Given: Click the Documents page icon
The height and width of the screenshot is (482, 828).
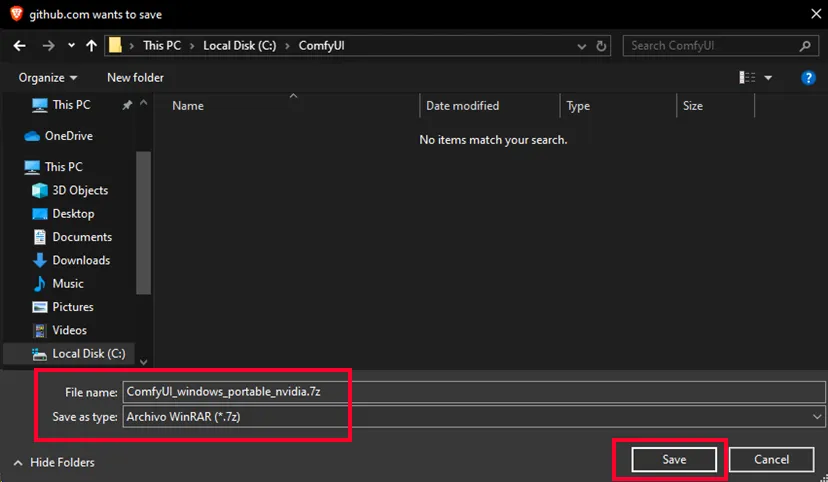Looking at the screenshot, I should click(x=40, y=237).
